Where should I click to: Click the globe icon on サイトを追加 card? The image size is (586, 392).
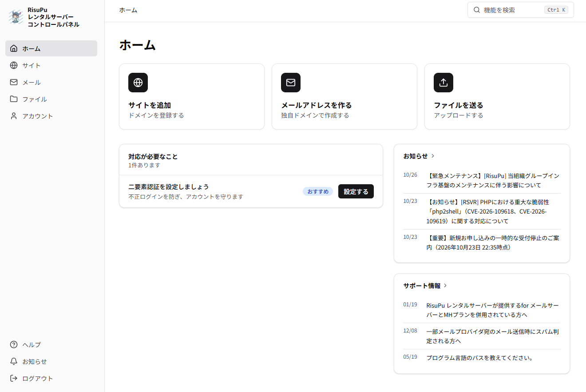pos(138,83)
